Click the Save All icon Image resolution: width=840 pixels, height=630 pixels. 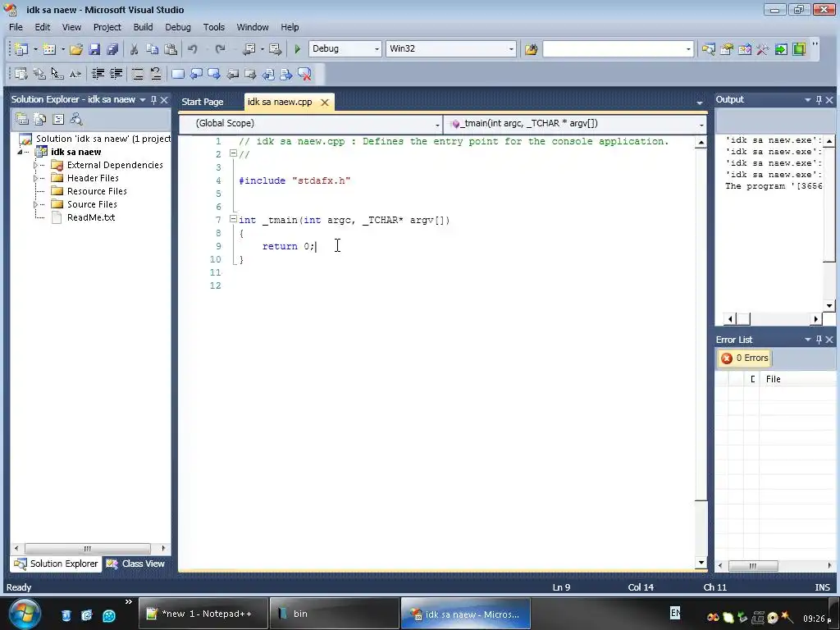(x=112, y=49)
